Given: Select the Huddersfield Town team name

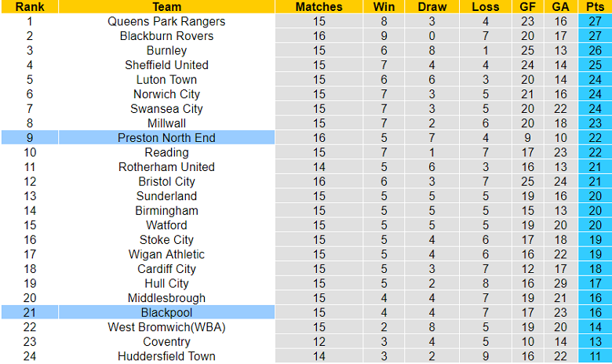Looking at the screenshot, I should pyautogui.click(x=166, y=356).
